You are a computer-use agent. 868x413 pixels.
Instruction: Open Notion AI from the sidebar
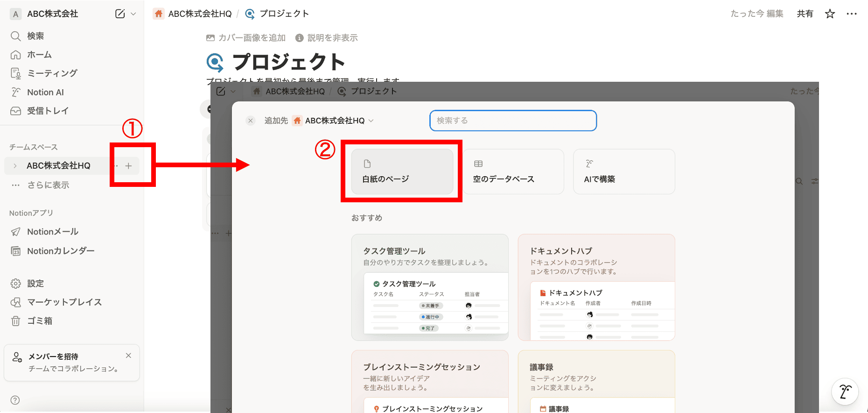72,92
